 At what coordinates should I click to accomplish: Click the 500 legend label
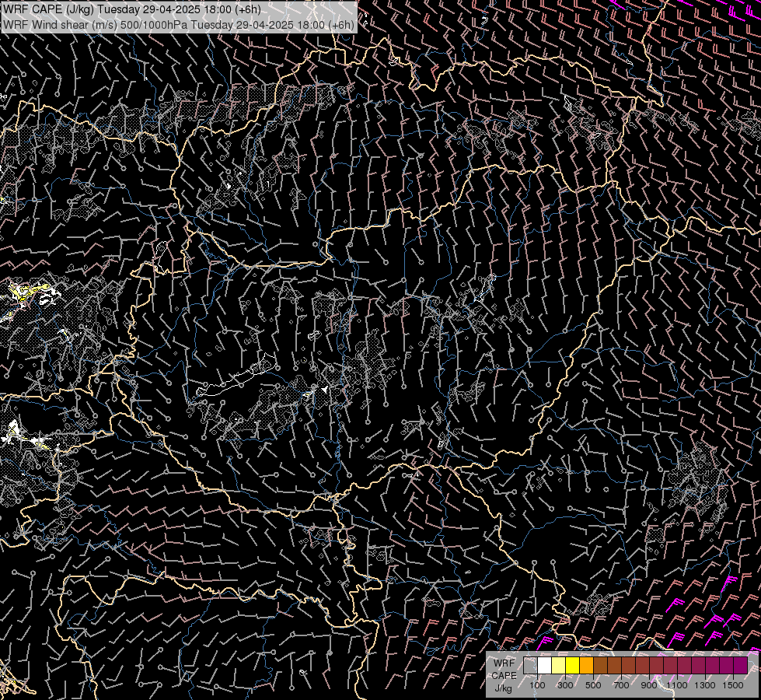[593, 685]
